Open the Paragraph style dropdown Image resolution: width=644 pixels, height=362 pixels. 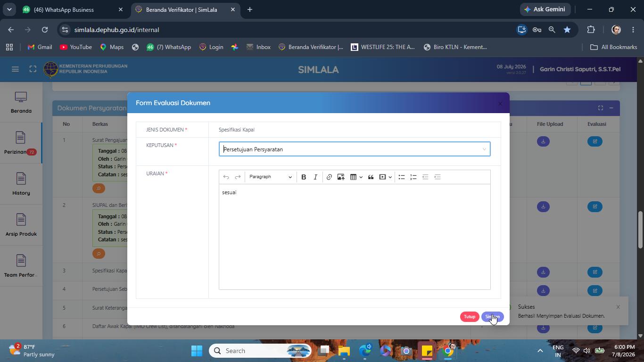click(270, 177)
